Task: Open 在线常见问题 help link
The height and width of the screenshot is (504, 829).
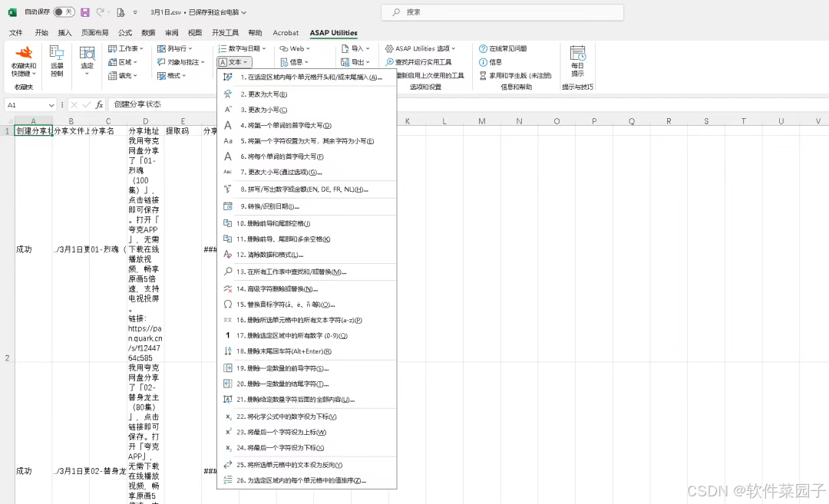Action: pos(503,48)
